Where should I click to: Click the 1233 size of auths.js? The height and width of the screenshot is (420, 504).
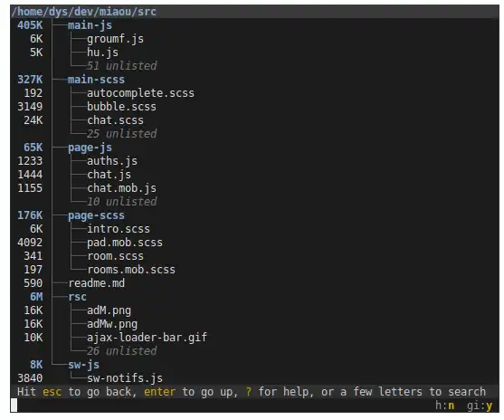pyautogui.click(x=30, y=161)
